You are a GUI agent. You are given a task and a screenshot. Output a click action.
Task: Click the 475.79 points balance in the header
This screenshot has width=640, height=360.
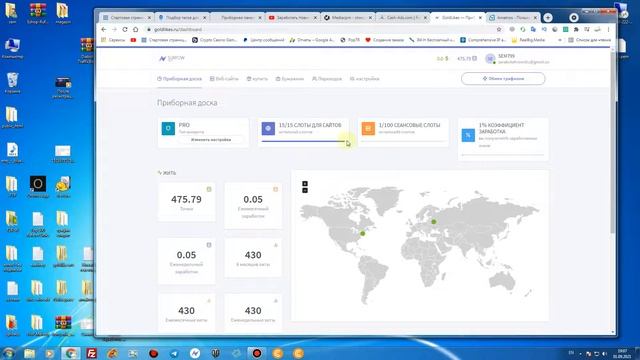tap(467, 59)
